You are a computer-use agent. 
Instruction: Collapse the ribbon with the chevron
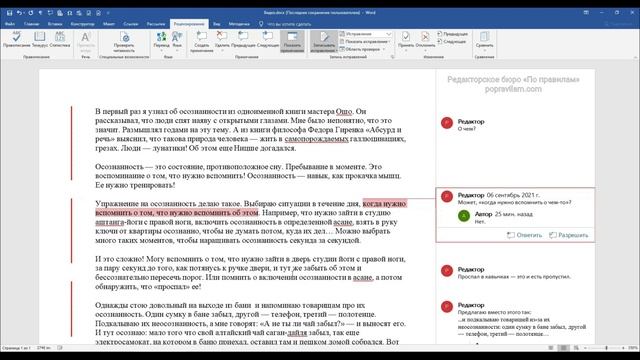[635, 57]
